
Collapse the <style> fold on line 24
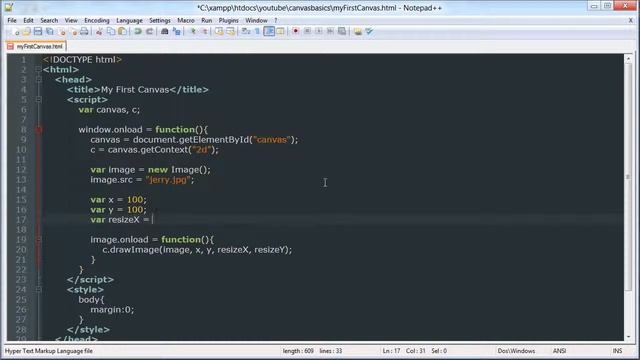(38, 290)
